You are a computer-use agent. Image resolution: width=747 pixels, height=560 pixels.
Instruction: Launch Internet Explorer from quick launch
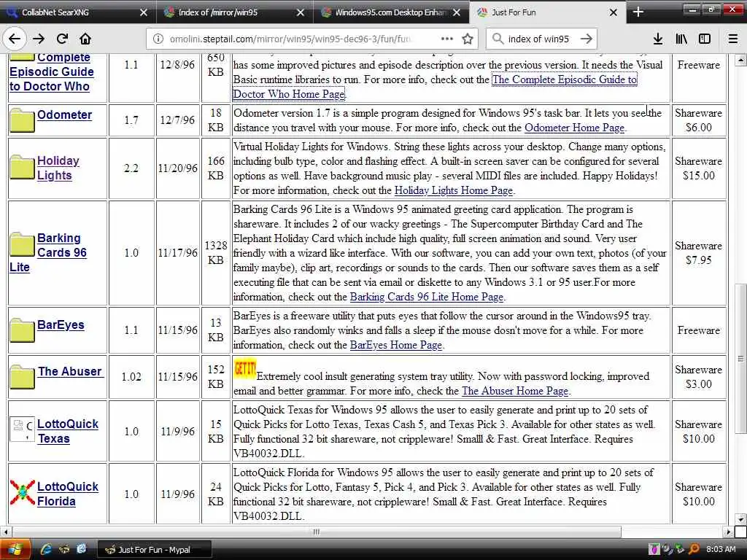46,550
